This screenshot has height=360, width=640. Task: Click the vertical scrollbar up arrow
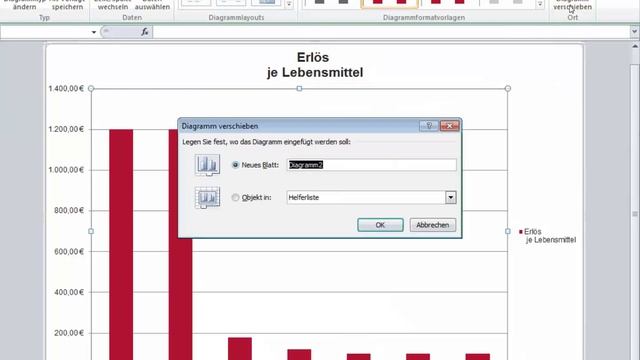click(634, 46)
